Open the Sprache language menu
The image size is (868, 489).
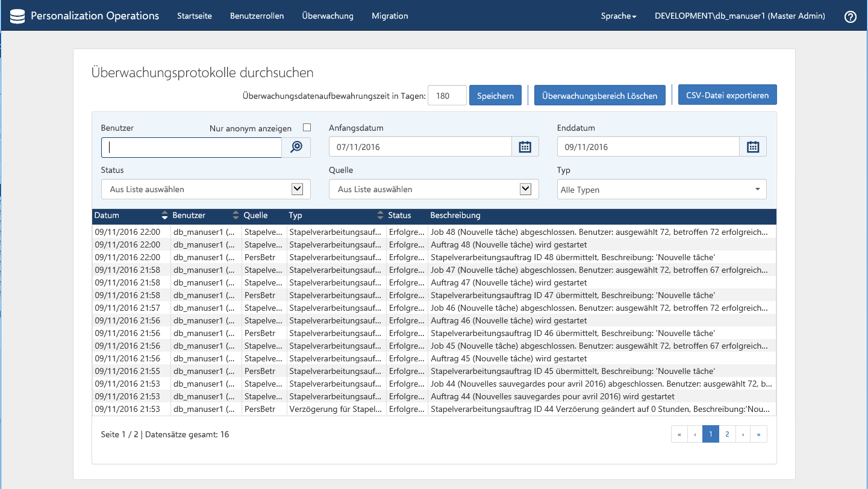(x=618, y=16)
